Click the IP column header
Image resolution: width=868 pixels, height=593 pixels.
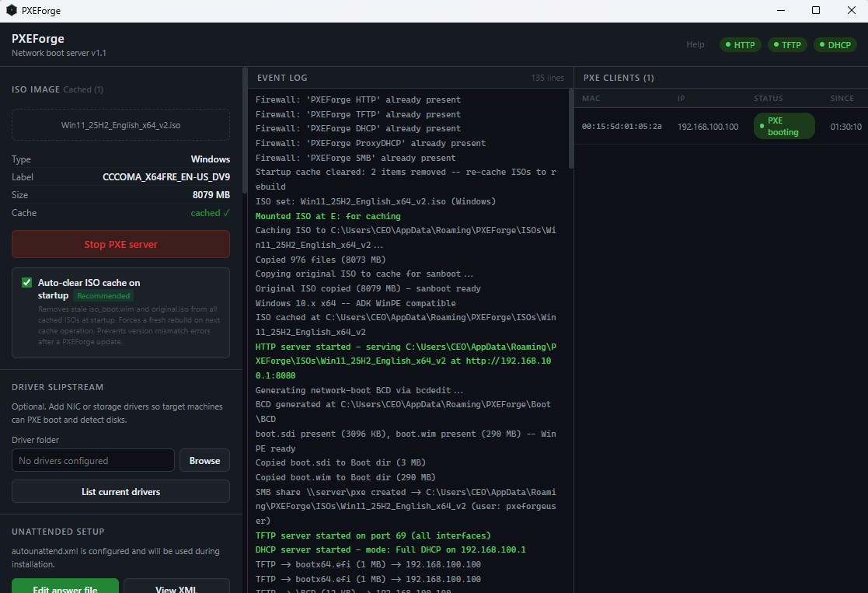[x=681, y=98]
